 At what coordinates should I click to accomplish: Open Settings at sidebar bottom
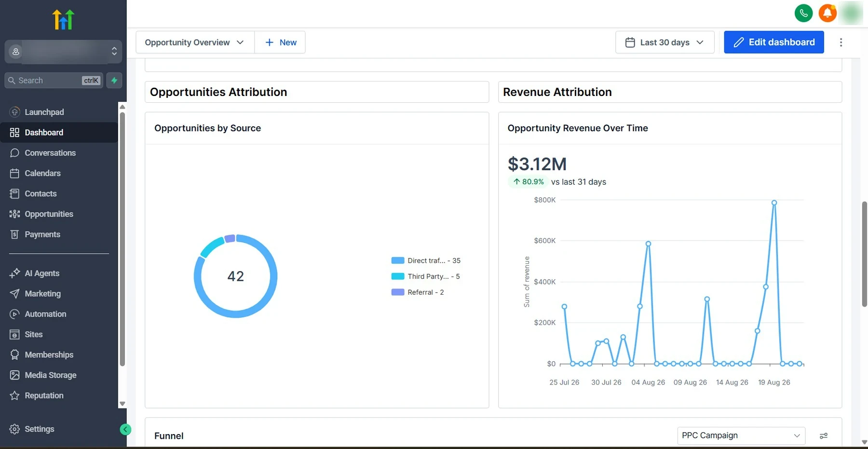59,429
